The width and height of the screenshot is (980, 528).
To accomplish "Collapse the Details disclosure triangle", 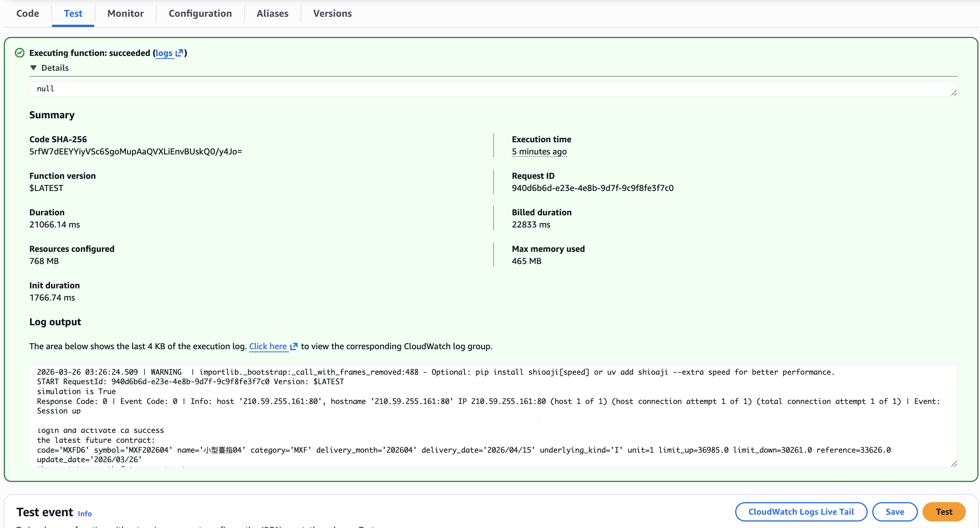I will pyautogui.click(x=34, y=68).
